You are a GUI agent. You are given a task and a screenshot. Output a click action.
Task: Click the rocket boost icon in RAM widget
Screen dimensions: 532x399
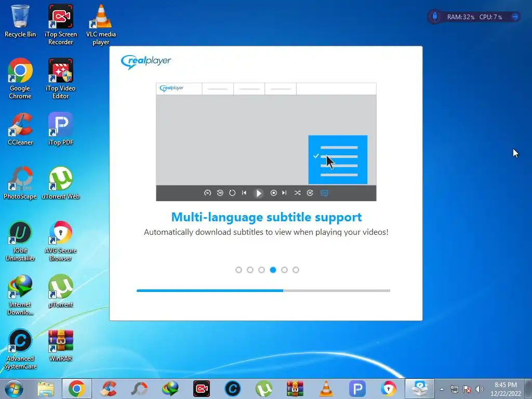pyautogui.click(x=435, y=16)
